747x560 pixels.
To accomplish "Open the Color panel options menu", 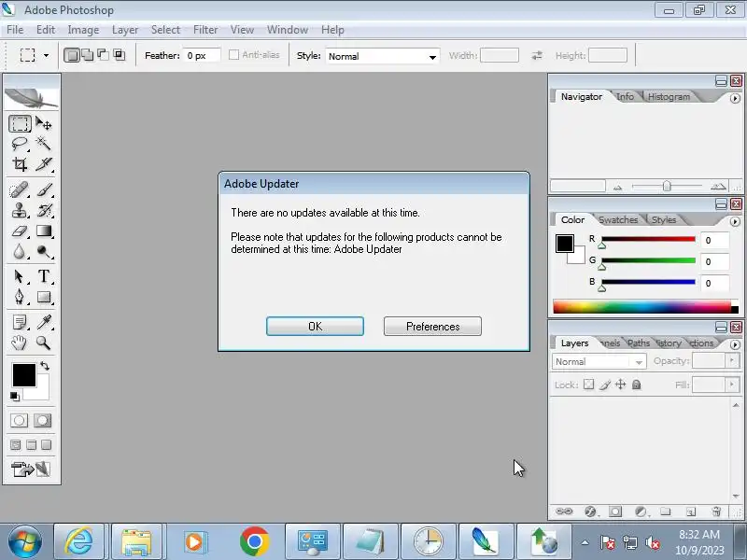I will (735, 221).
